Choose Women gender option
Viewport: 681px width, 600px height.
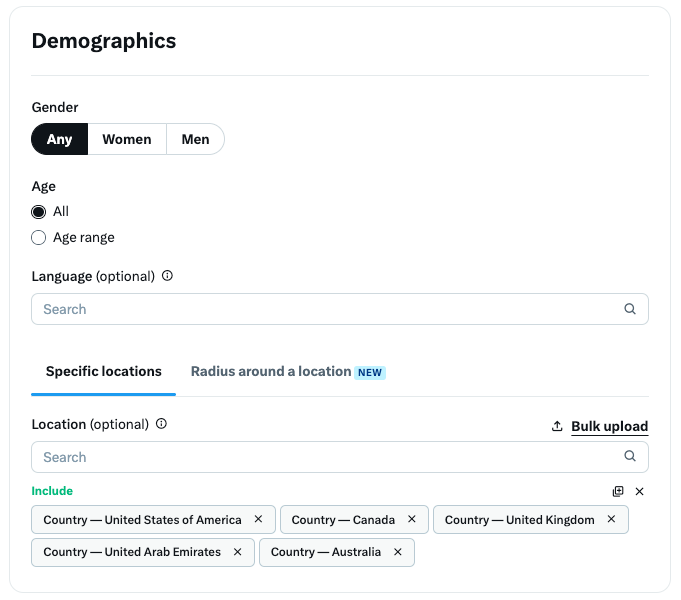(x=127, y=139)
